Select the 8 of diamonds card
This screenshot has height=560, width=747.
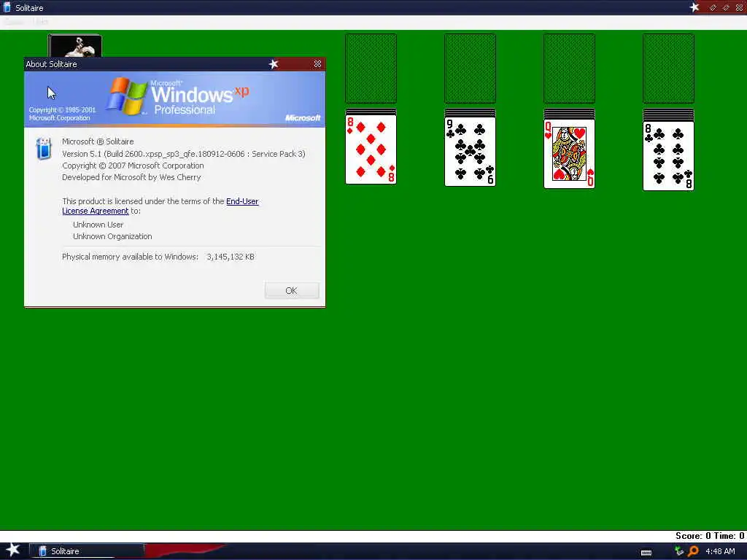pos(371,149)
